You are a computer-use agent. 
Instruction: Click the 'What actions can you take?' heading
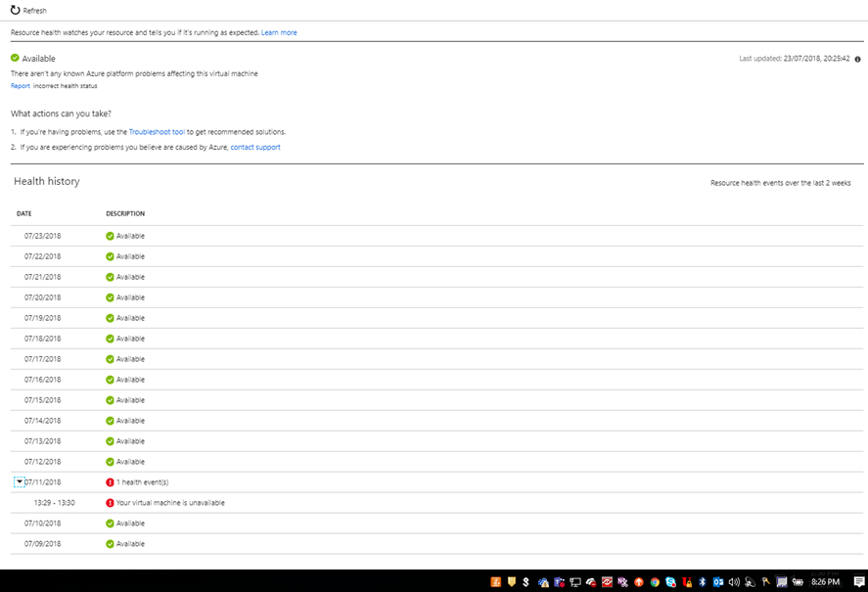click(61, 114)
